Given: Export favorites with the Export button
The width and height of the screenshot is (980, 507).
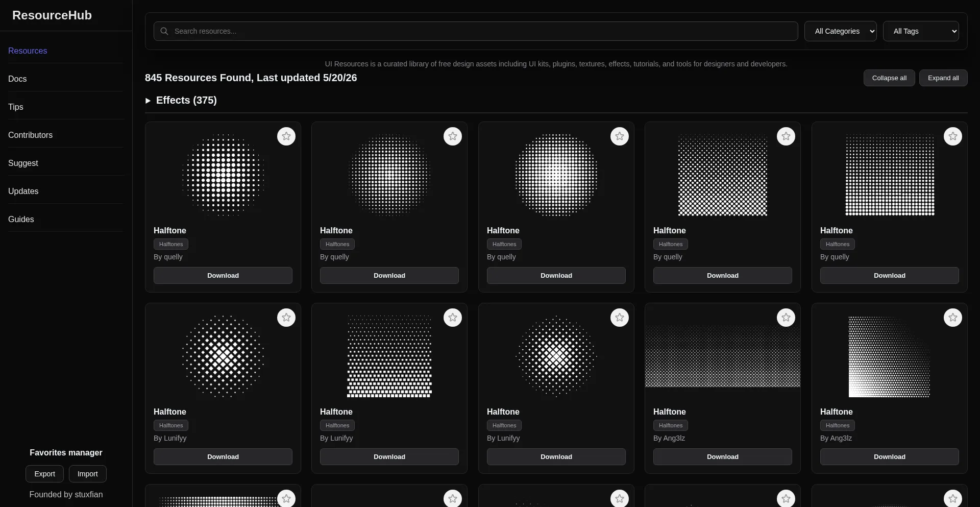Looking at the screenshot, I should coord(44,474).
